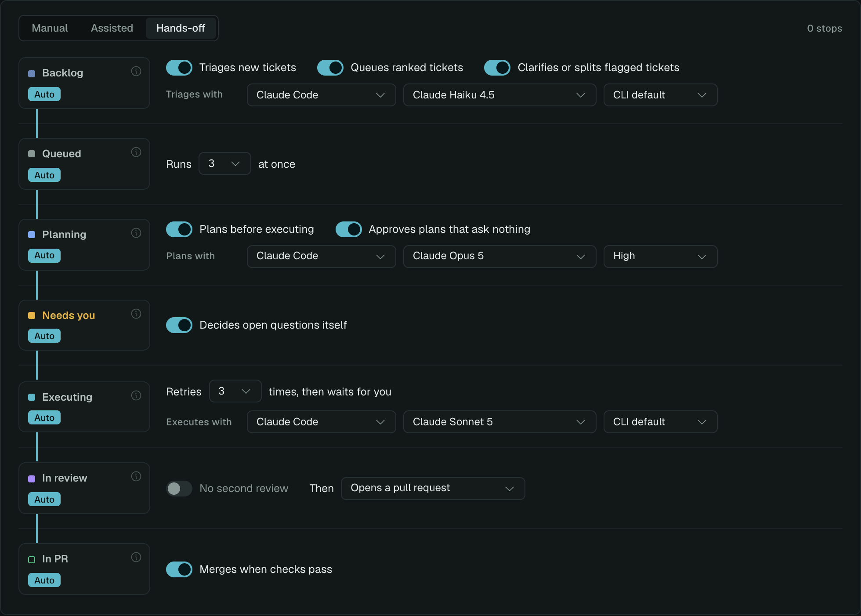Viewport: 861px width, 616px height.
Task: Show info for Needs you stage
Action: pyautogui.click(x=136, y=314)
